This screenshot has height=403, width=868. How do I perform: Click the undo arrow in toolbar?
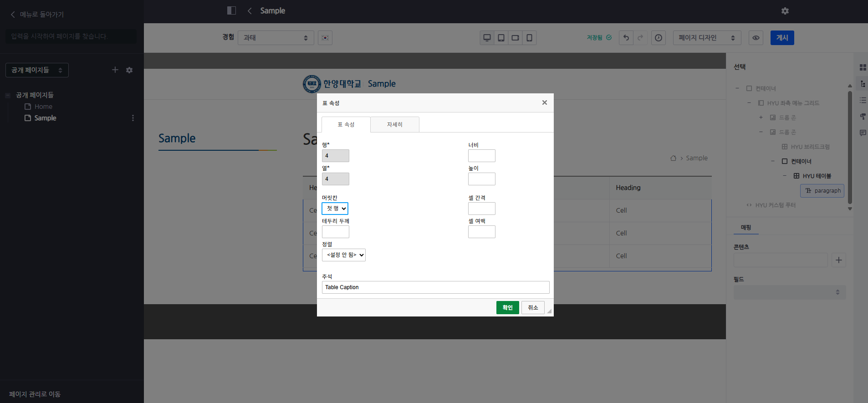tap(626, 38)
